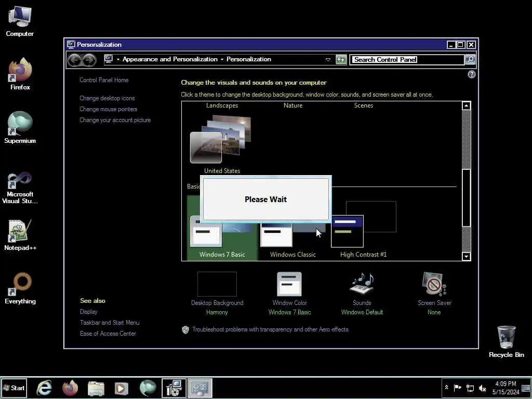Click the Show desktop tray button

click(x=526, y=388)
